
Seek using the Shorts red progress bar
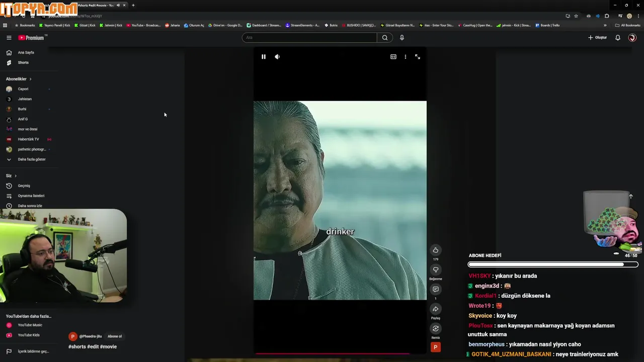340,353
